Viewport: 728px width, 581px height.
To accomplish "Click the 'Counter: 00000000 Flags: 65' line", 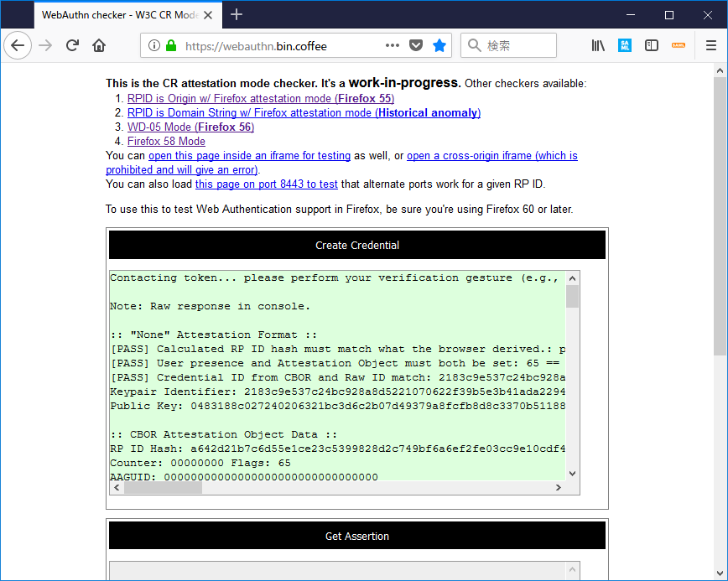I will tap(200, 463).
